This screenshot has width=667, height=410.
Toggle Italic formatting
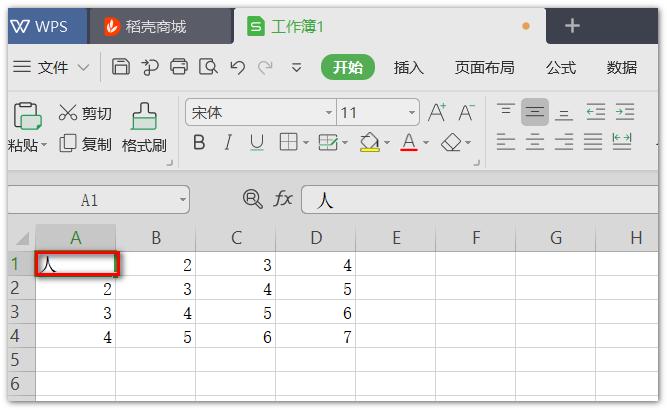228,142
